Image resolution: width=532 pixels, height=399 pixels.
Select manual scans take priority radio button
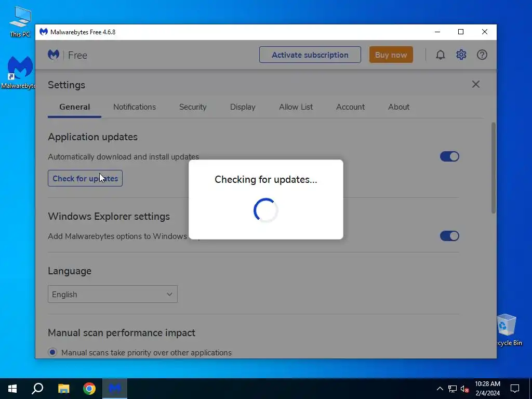[52, 352]
